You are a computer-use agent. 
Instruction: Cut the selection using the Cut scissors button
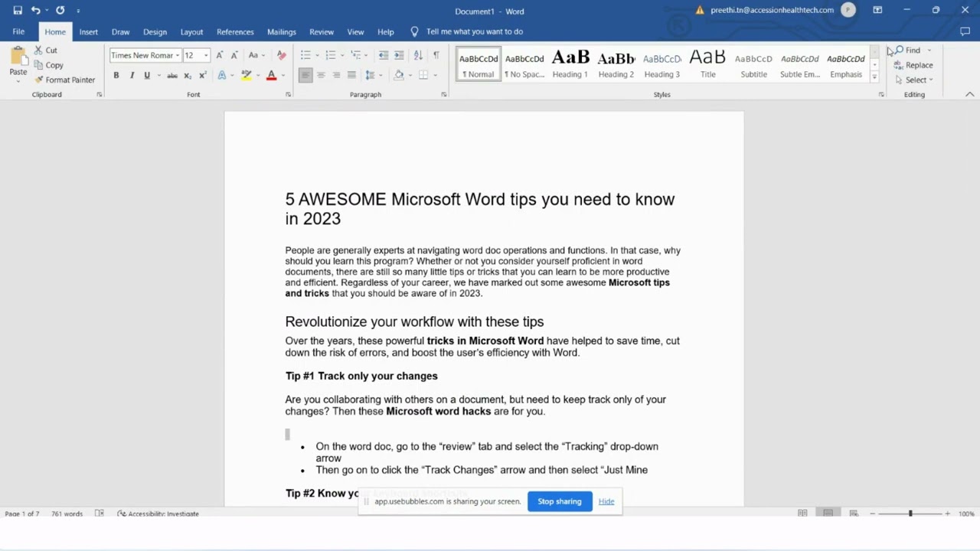pos(45,51)
